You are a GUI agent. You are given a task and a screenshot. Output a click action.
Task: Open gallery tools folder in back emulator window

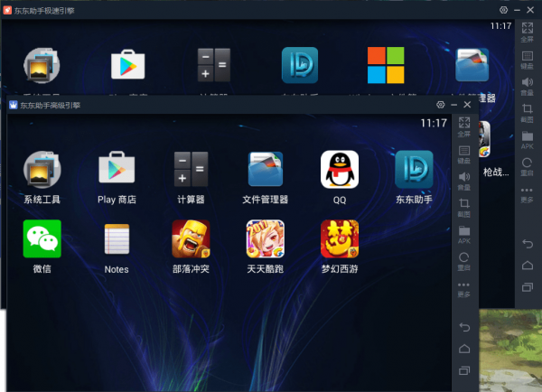click(42, 66)
